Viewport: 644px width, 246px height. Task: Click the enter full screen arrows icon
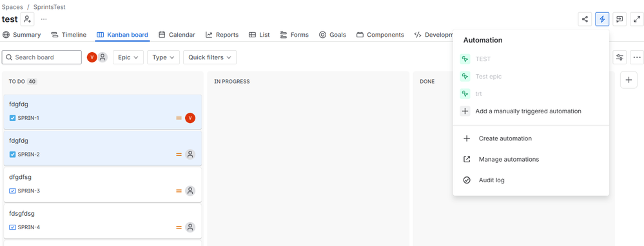tap(637, 19)
